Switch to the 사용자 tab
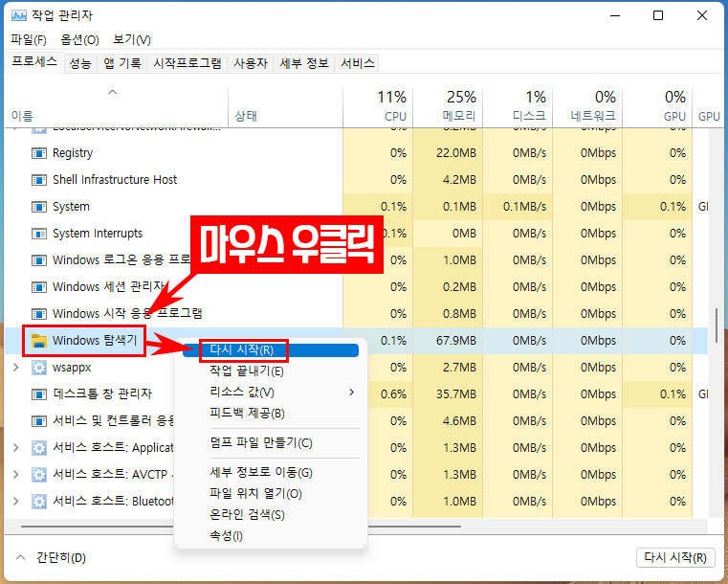Screen dimensions: 728x584 (x=251, y=63)
